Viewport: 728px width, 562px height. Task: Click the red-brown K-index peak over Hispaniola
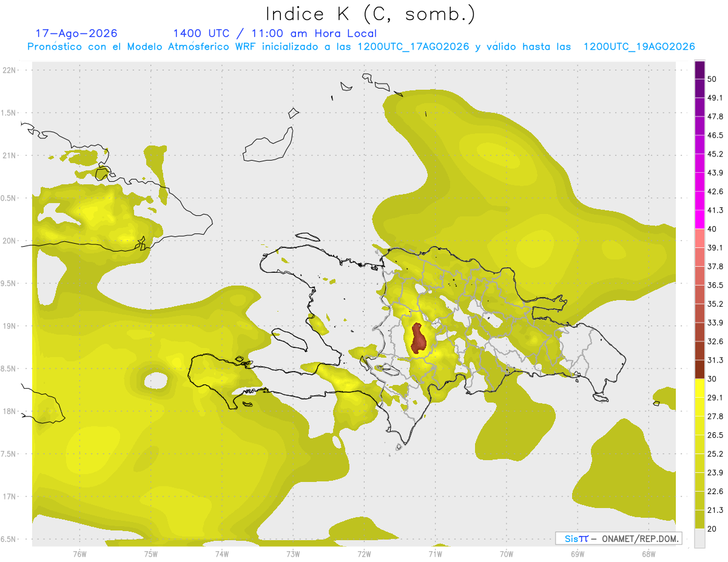[x=419, y=339]
